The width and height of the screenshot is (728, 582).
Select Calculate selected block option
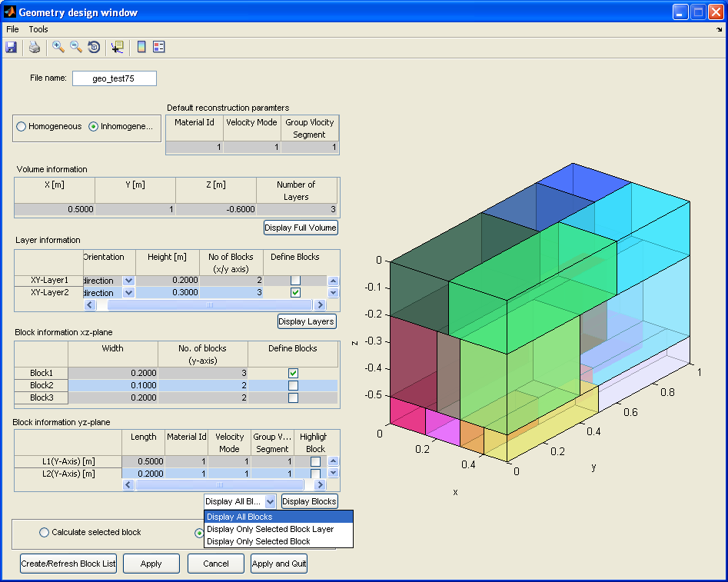coord(44,532)
